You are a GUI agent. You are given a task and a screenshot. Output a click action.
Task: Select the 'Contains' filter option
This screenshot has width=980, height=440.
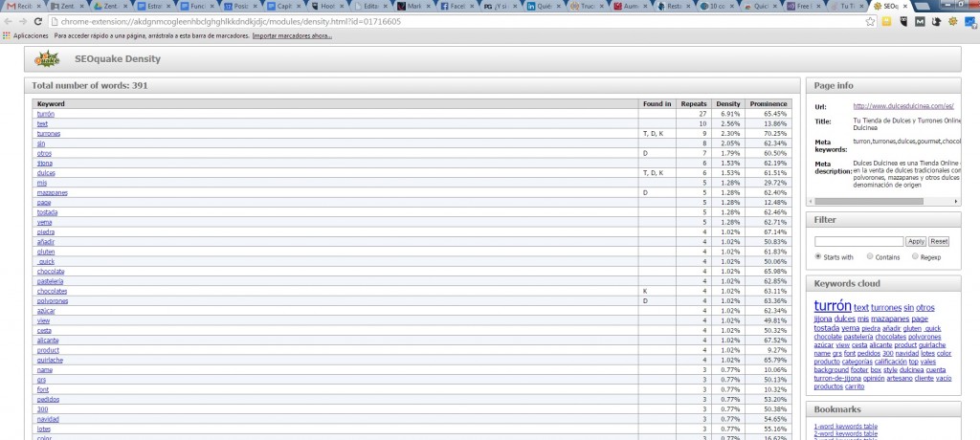[870, 257]
